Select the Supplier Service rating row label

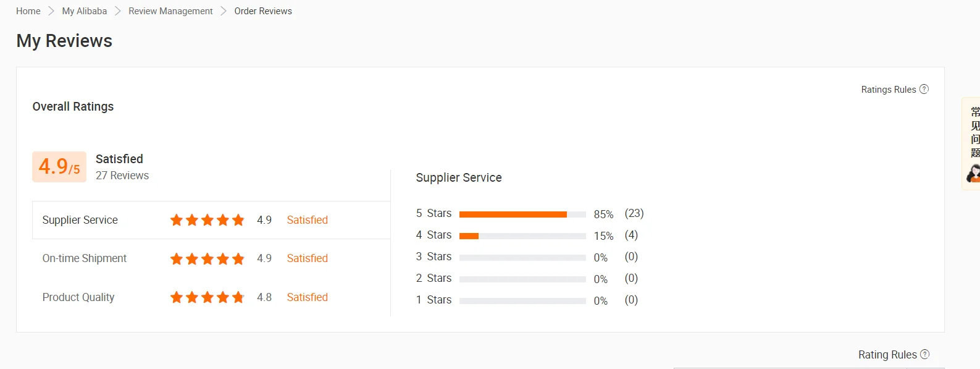80,220
